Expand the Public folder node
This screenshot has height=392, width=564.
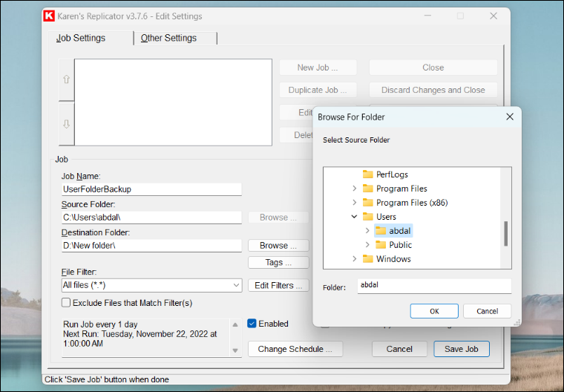pos(367,244)
